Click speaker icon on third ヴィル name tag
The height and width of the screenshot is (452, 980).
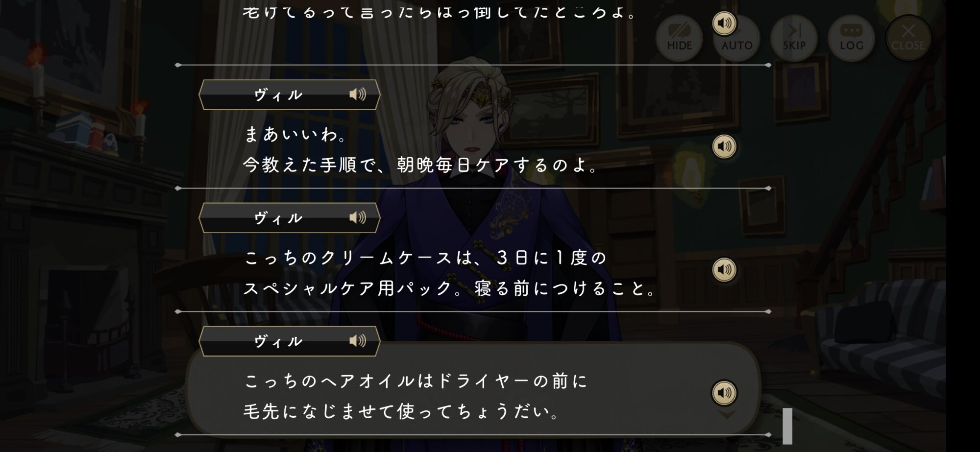(x=358, y=341)
